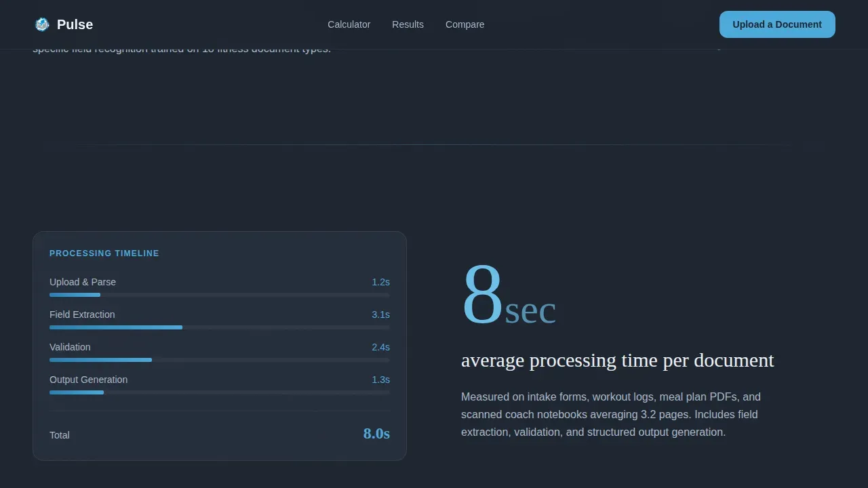Click the Pulse logo icon
868x488 pixels.
point(42,24)
